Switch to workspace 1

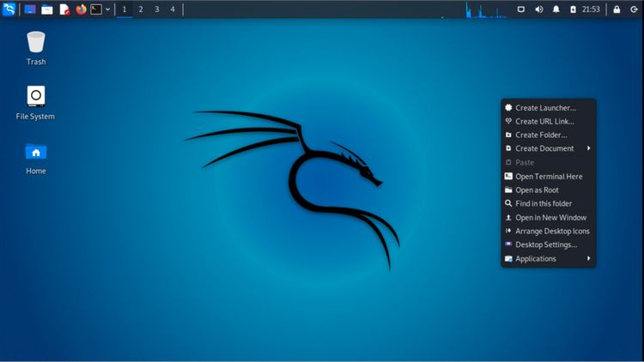[125, 9]
